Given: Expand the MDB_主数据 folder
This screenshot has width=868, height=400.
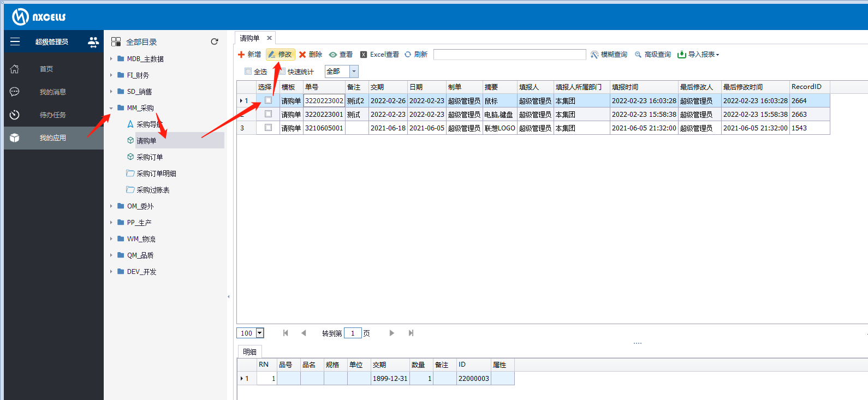Looking at the screenshot, I should 111,59.
